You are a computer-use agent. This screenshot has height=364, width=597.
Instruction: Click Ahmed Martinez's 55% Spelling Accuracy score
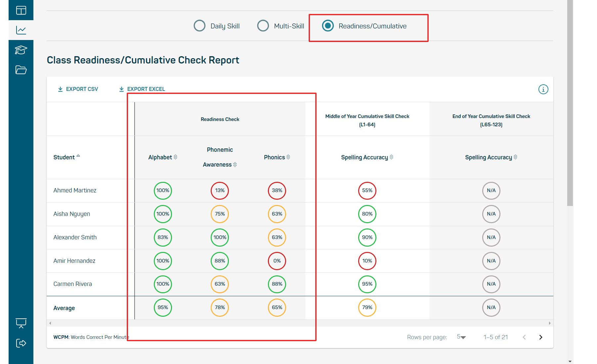coord(367,191)
